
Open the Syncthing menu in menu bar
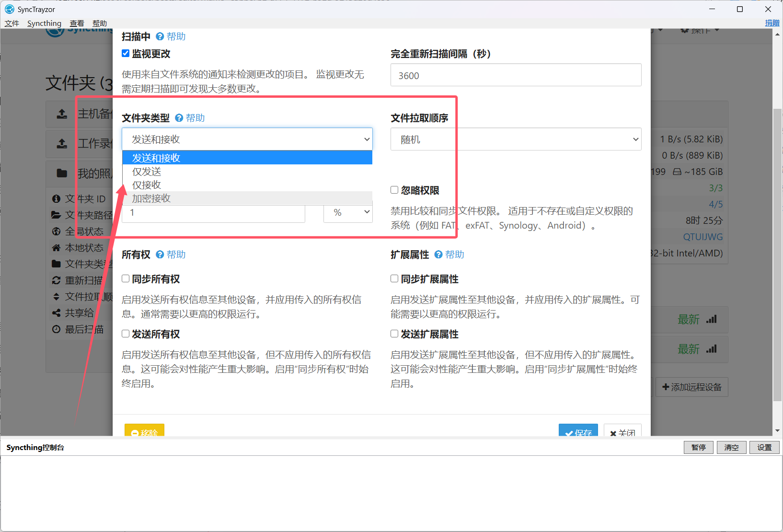click(x=44, y=23)
